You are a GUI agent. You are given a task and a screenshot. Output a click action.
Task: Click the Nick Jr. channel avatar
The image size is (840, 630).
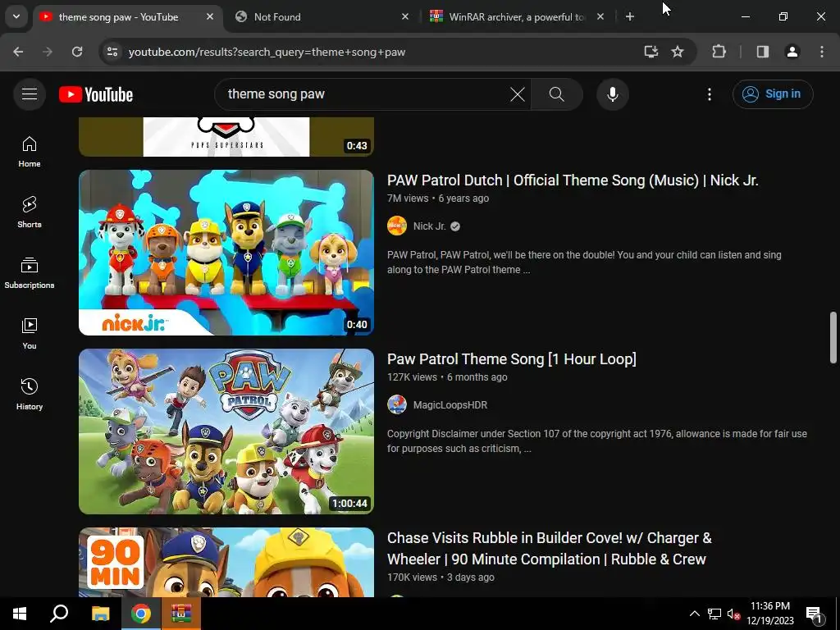(397, 226)
